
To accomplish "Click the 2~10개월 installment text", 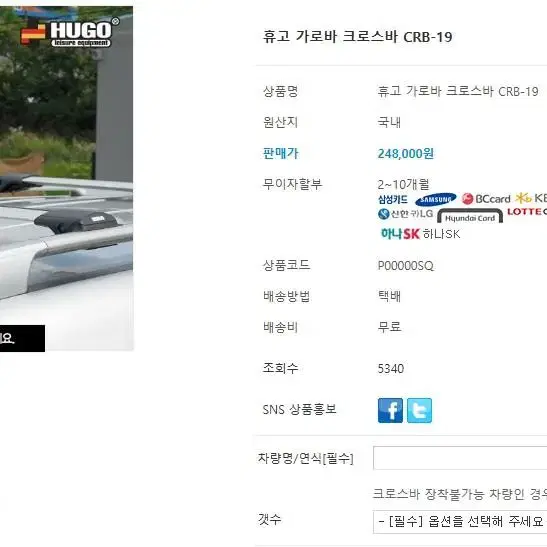I will [404, 184].
